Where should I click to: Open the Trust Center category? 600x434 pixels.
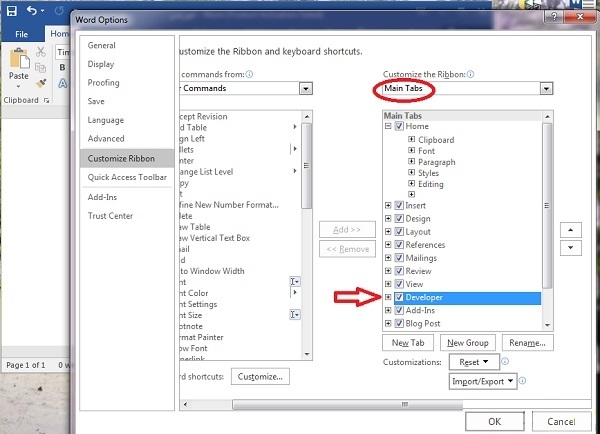(x=110, y=216)
